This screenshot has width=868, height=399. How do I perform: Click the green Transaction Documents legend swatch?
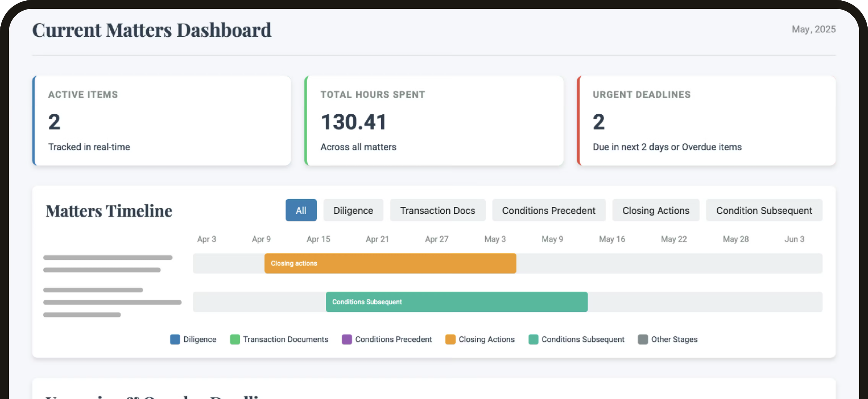point(235,339)
